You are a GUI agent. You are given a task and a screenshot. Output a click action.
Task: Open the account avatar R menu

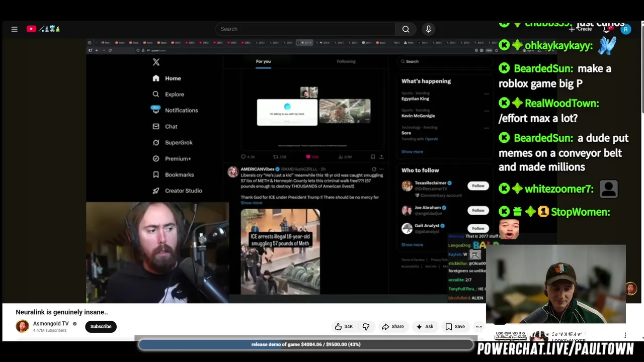[625, 29]
